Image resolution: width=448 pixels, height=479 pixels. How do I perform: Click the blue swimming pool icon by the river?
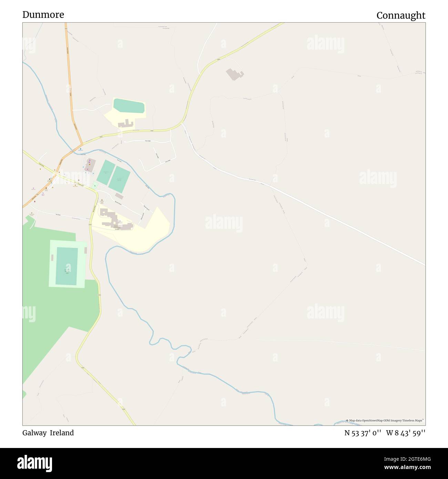pos(80,149)
